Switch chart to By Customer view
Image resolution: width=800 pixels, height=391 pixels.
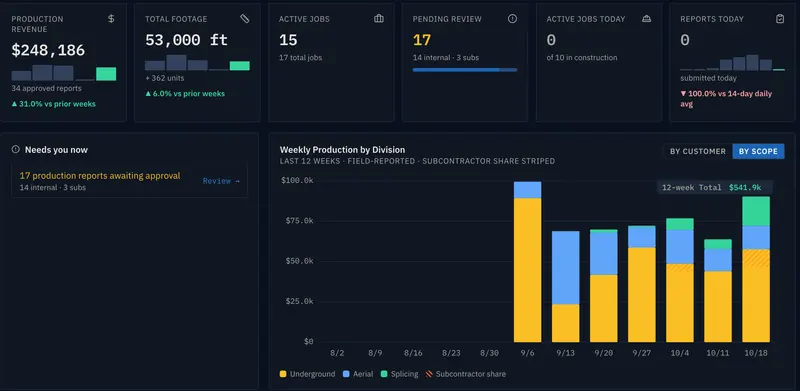(697, 151)
